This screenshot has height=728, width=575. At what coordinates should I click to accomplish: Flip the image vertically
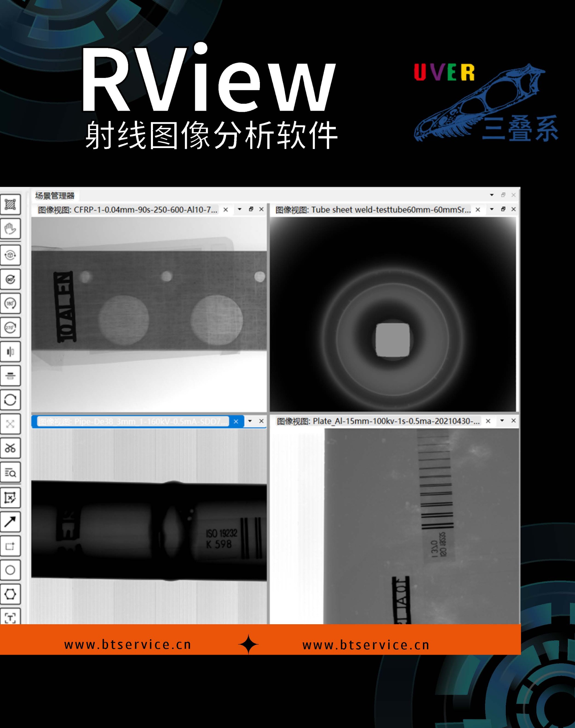10,376
